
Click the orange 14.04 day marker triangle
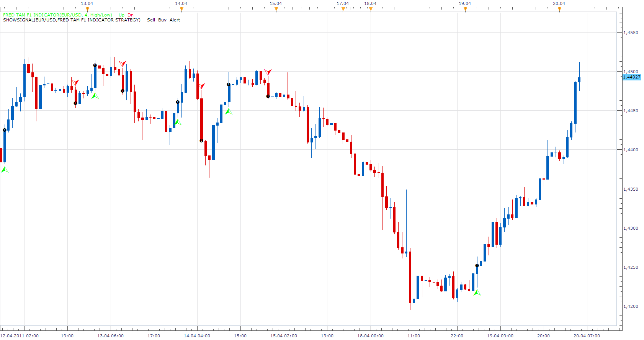pos(181,9)
